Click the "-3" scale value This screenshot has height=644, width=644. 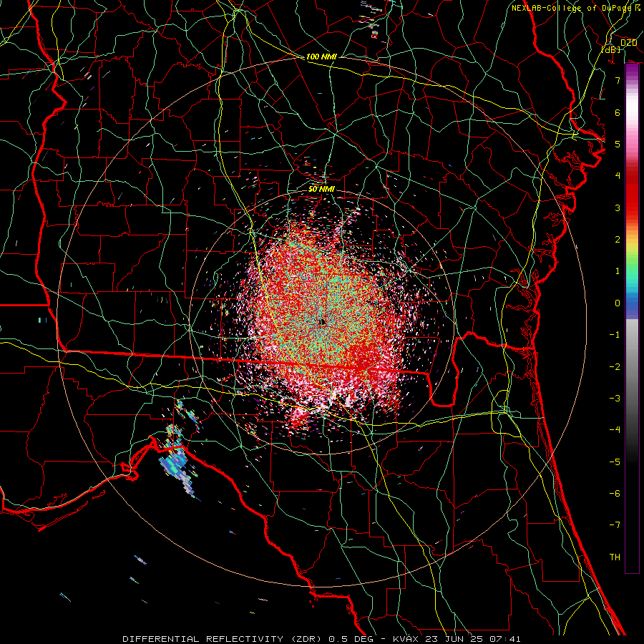(615, 399)
